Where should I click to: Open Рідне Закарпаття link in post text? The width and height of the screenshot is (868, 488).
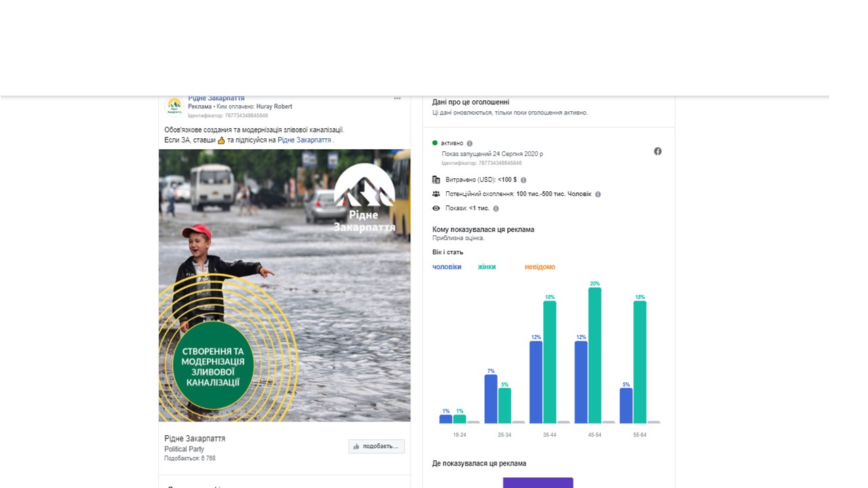[304, 140]
